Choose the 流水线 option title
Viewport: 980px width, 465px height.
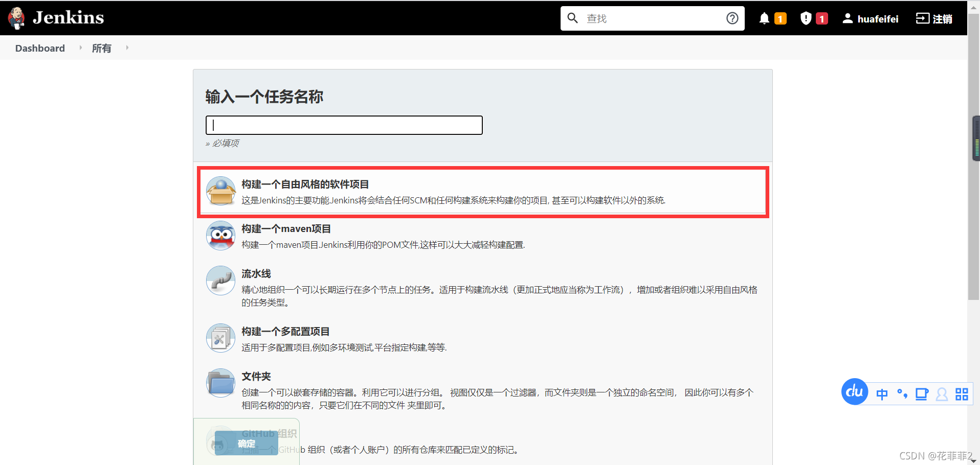pos(256,273)
